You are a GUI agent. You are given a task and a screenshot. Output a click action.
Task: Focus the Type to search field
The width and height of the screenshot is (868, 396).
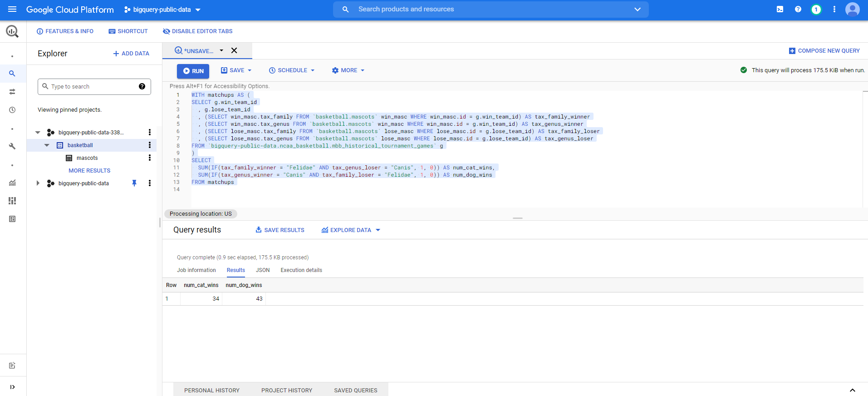point(94,87)
